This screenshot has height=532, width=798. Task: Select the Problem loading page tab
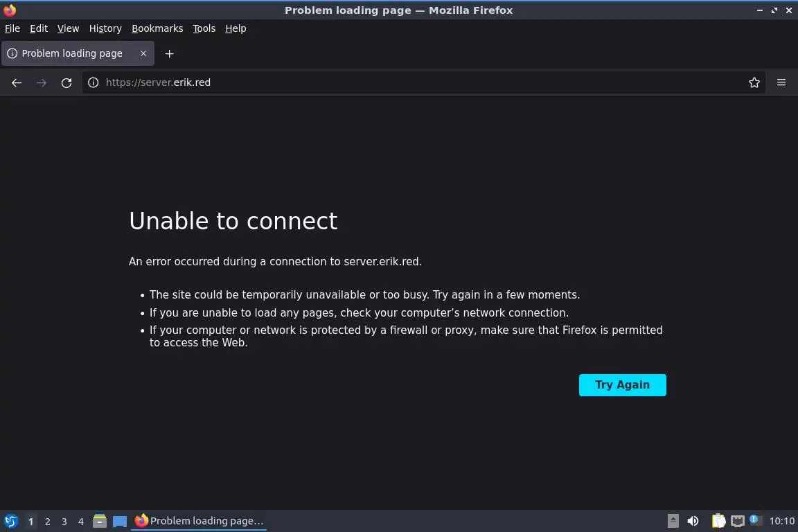coord(78,53)
